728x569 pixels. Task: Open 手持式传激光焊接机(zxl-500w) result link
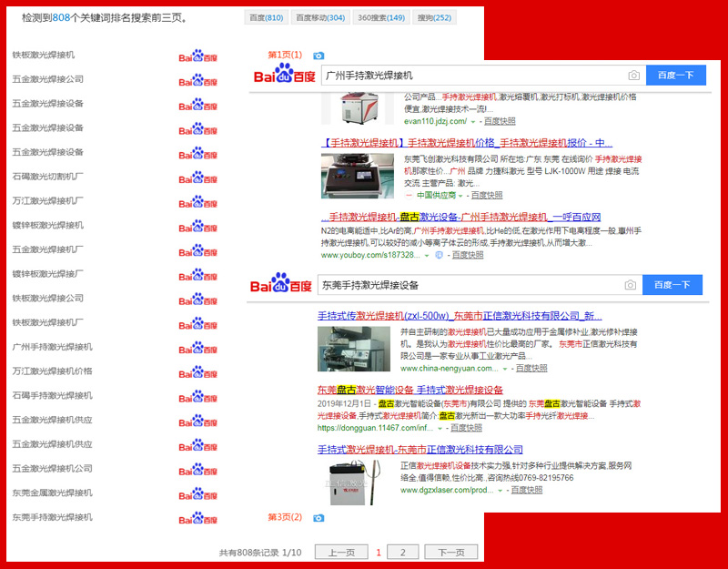460,316
